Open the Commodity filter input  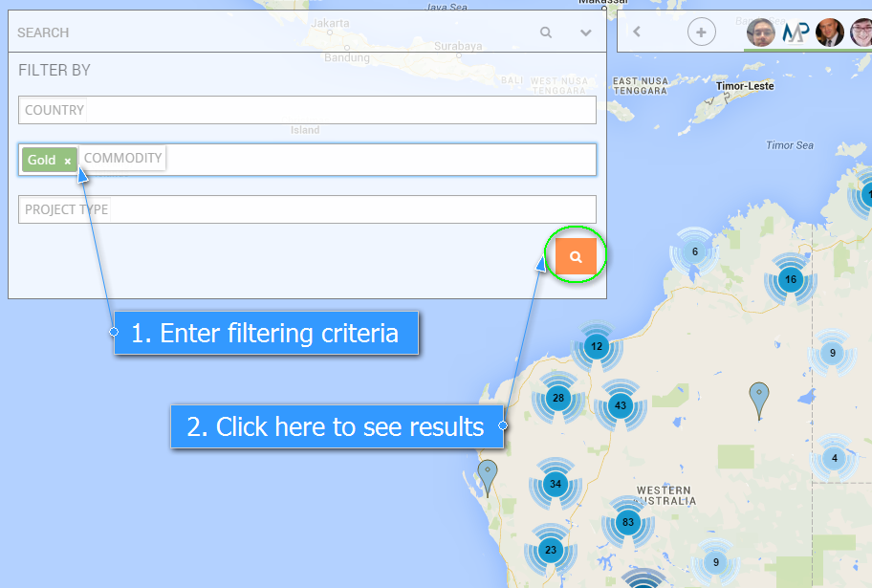pos(378,160)
